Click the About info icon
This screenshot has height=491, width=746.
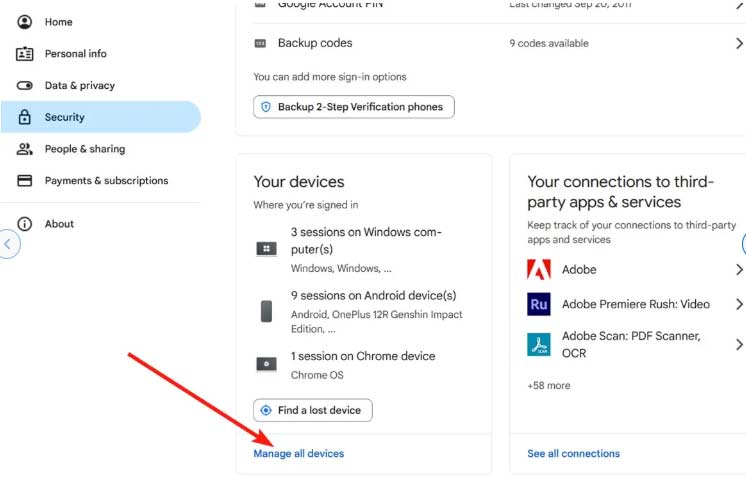click(x=25, y=224)
